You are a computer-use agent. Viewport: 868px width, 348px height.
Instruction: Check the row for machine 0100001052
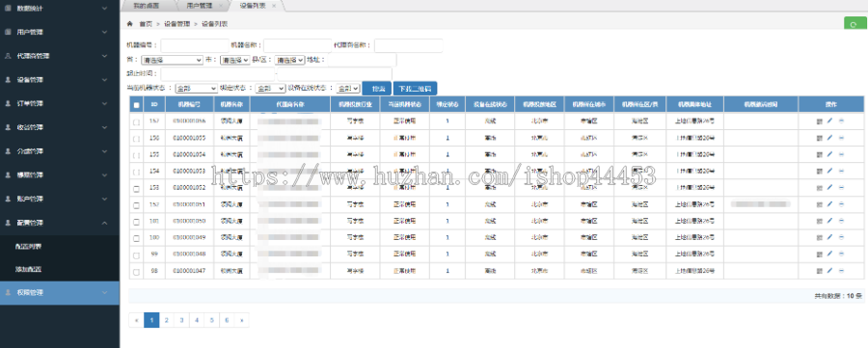coord(136,188)
